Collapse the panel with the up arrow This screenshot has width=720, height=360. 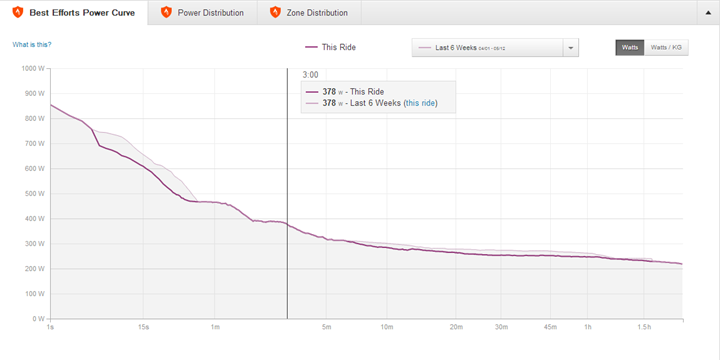(x=708, y=13)
